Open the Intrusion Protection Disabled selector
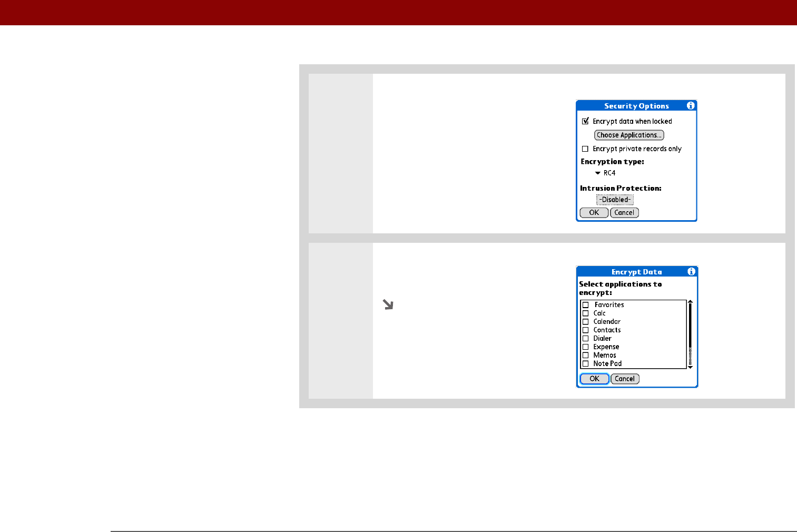 pos(615,200)
